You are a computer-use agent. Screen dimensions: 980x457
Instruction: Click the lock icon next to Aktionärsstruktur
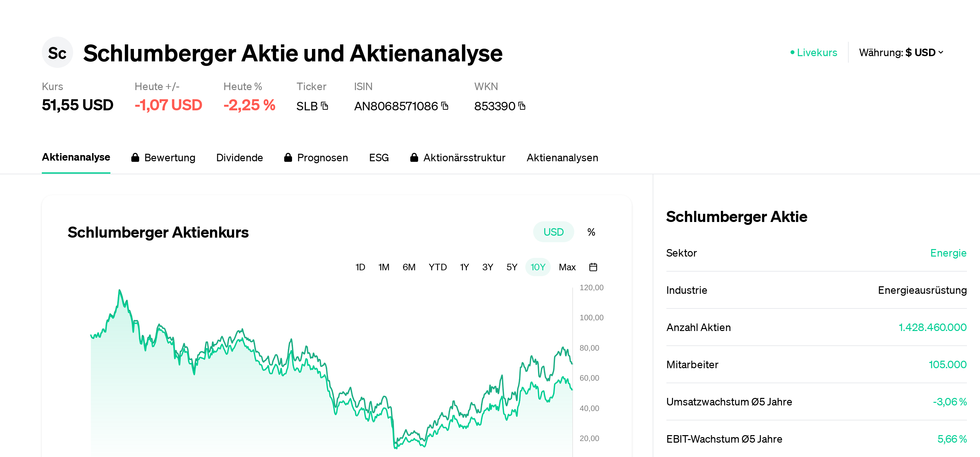[414, 157]
